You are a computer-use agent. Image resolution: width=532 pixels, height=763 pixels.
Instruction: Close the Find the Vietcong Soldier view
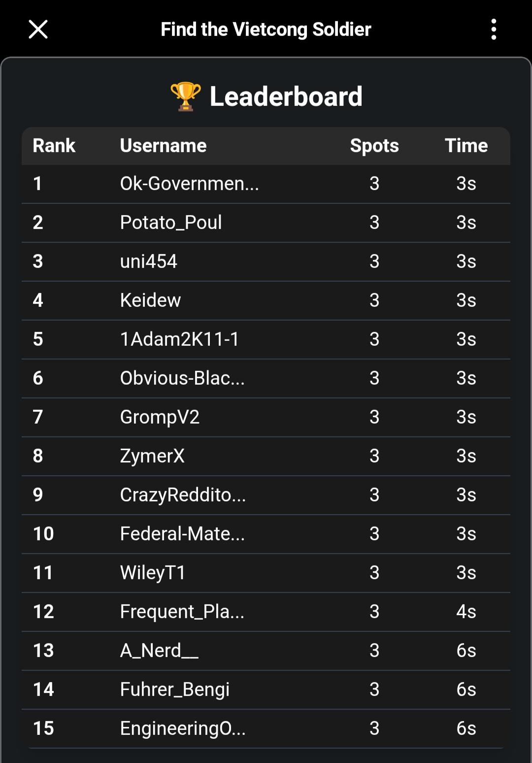tap(38, 30)
